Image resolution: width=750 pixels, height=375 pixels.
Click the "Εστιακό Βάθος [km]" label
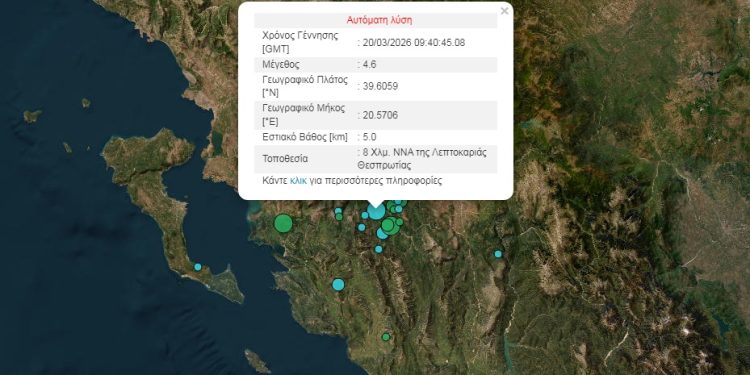coord(305,137)
